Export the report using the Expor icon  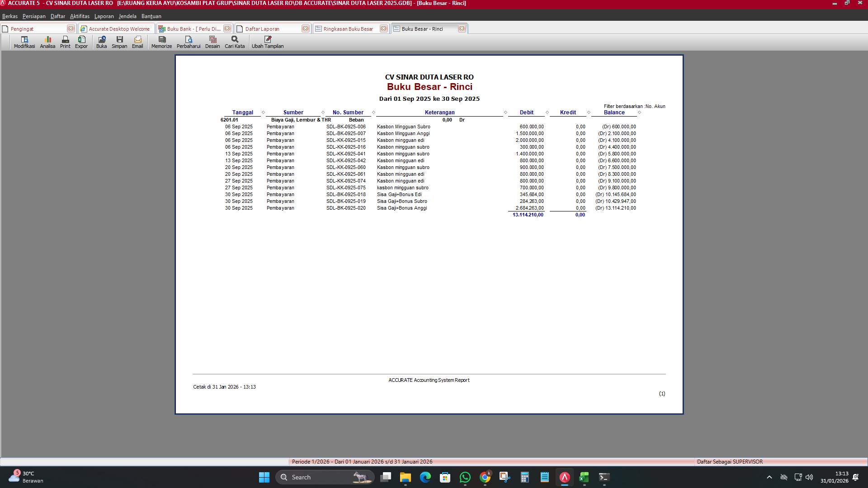click(81, 42)
